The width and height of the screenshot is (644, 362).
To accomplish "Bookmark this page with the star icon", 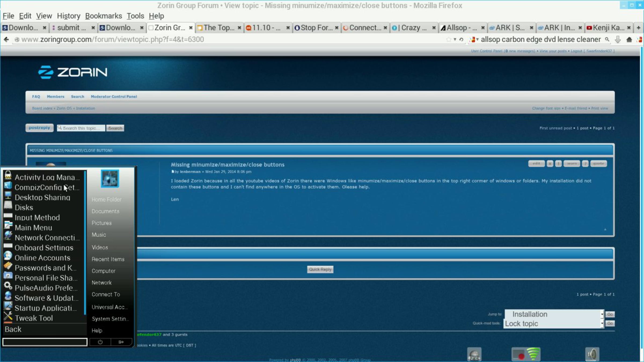I will 448,40.
